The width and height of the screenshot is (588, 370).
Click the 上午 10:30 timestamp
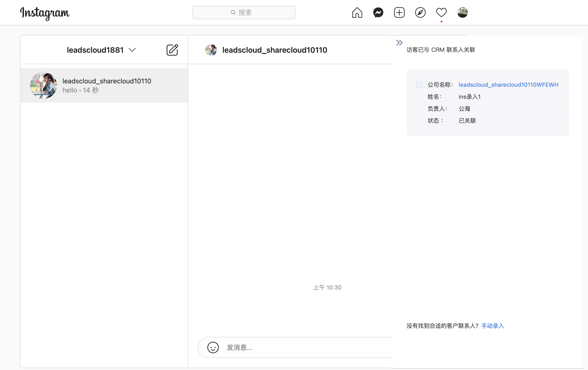point(327,287)
